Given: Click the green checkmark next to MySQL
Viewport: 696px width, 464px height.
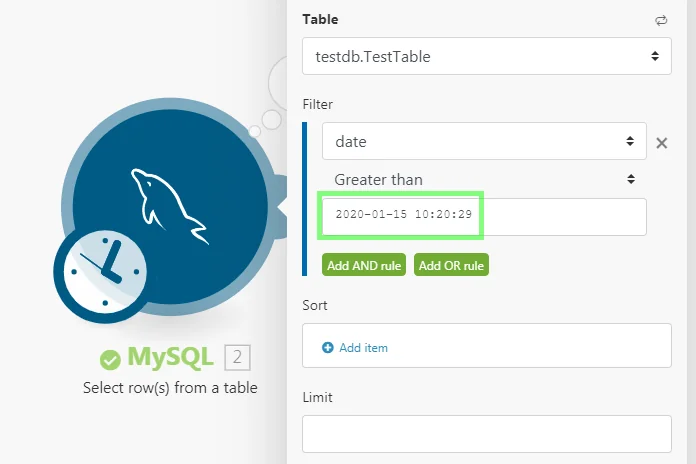Looking at the screenshot, I should pos(110,359).
